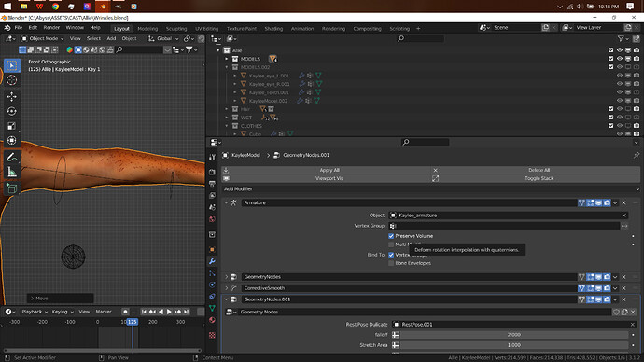
Task: Toggle CorrectiveSmooth viewport display
Action: point(598,288)
